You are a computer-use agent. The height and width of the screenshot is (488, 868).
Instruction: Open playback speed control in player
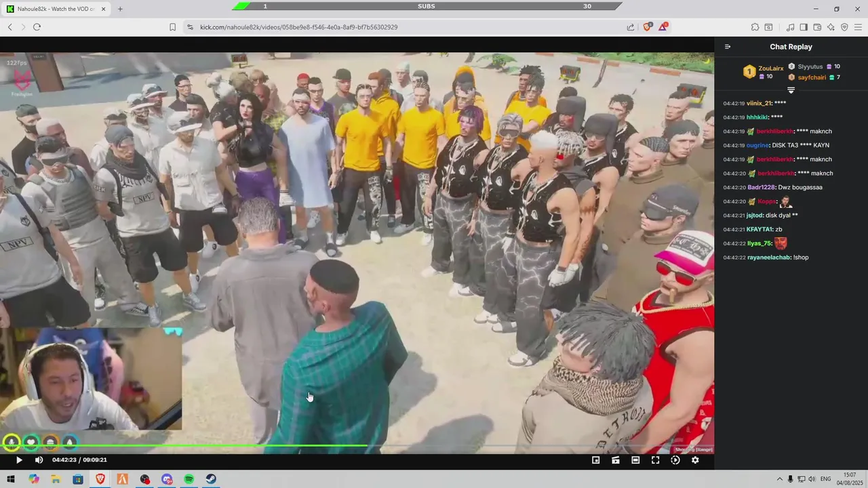point(675,460)
